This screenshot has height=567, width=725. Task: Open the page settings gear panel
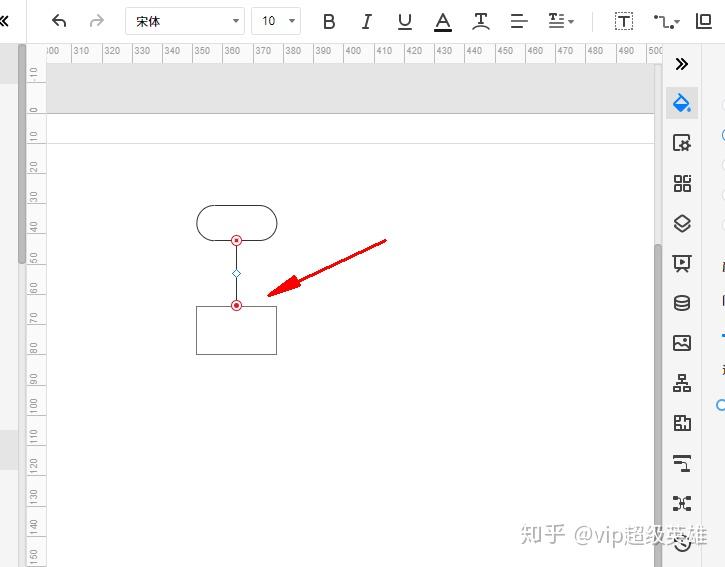pyautogui.click(x=682, y=143)
